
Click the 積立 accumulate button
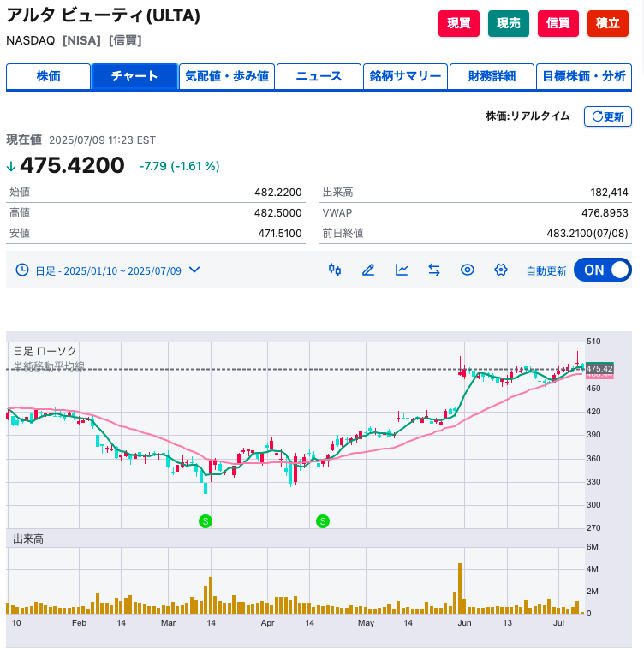(x=608, y=23)
